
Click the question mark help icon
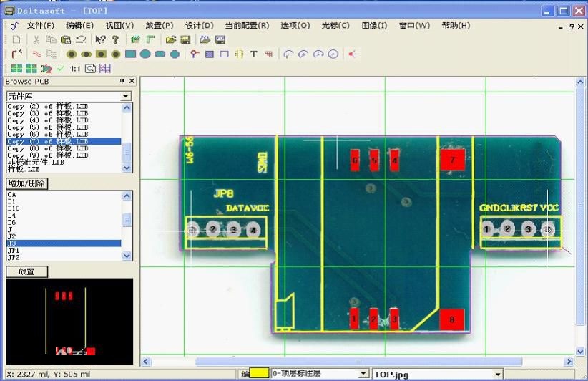pyautogui.click(x=115, y=39)
